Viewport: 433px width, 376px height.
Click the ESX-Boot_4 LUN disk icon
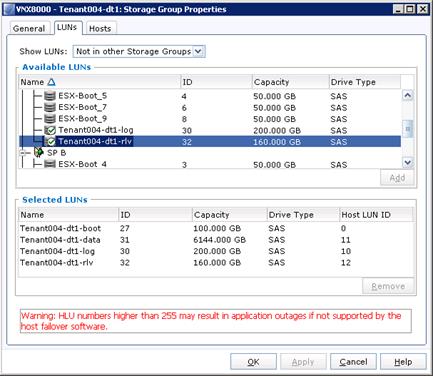pyautogui.click(x=50, y=164)
